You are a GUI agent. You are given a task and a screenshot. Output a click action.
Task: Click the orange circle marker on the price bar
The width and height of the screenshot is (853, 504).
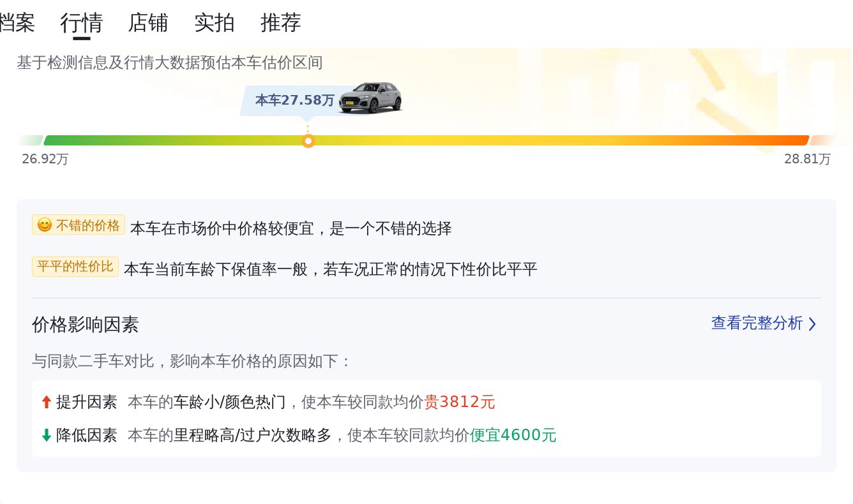point(308,141)
